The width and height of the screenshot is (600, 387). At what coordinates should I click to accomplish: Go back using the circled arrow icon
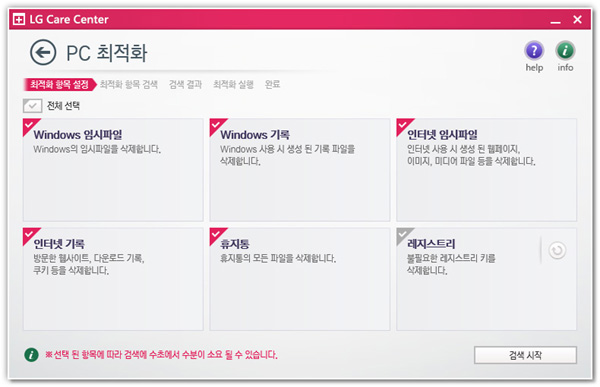click(x=43, y=52)
